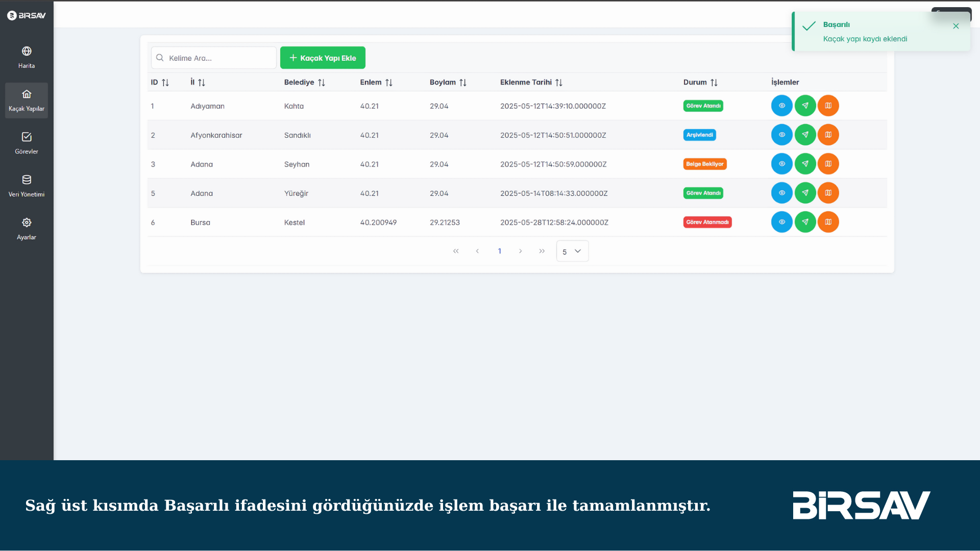The width and height of the screenshot is (980, 551).
Task: Click the Seyhan municipality cell
Action: [297, 164]
